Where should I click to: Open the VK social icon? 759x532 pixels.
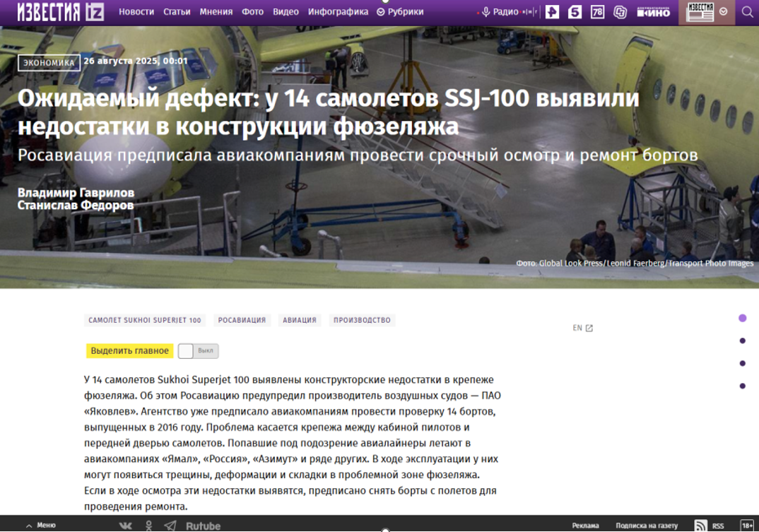click(x=125, y=526)
